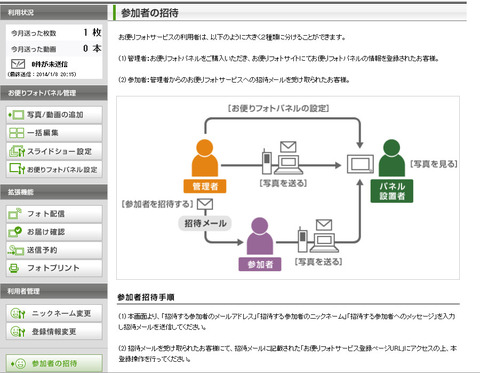Click the last sent timestamp text
This screenshot has width=480, height=373.
42,74
